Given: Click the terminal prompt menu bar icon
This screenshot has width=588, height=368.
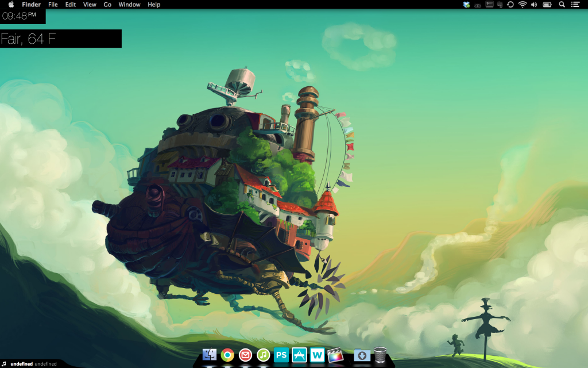Looking at the screenshot, I should point(489,5).
